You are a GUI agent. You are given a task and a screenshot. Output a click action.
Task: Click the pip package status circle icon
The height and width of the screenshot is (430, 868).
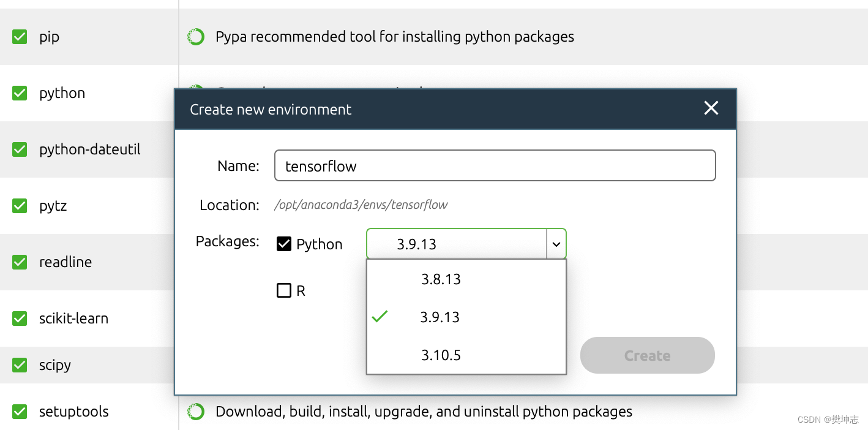[195, 37]
